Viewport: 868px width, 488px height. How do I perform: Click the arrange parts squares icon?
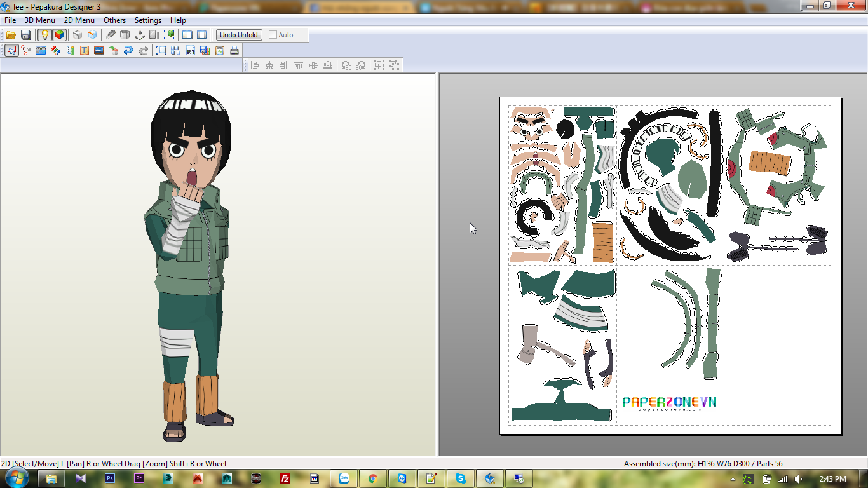(175, 50)
